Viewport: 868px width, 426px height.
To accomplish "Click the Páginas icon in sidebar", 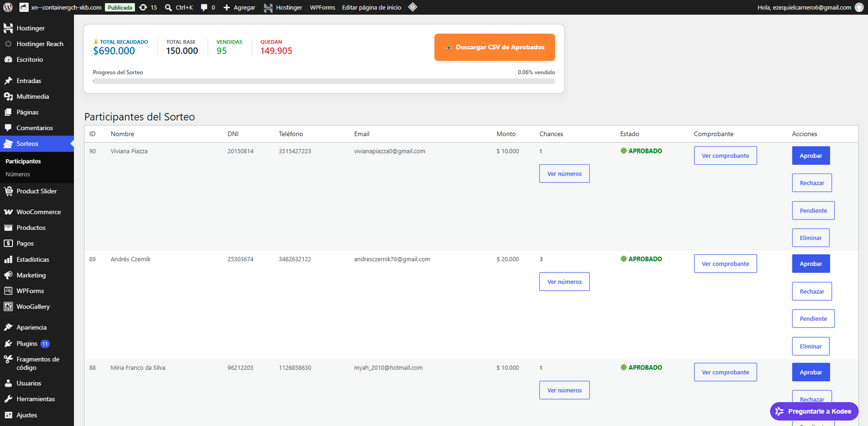I will click(8, 112).
